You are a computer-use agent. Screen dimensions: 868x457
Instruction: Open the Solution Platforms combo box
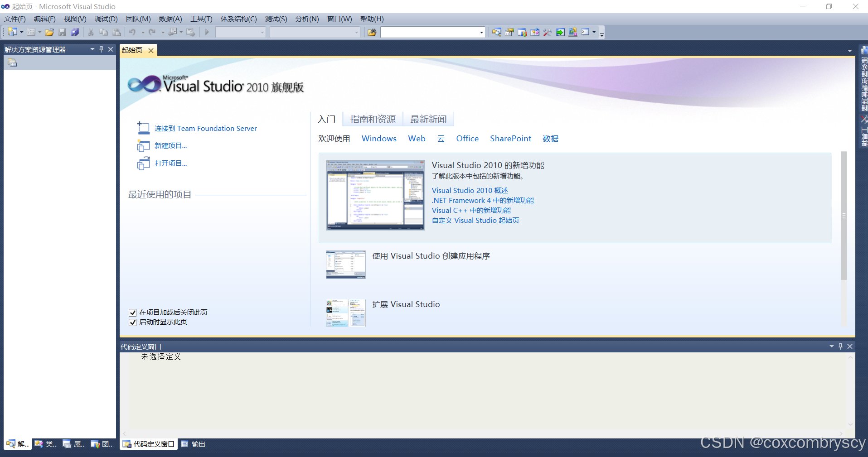point(315,32)
